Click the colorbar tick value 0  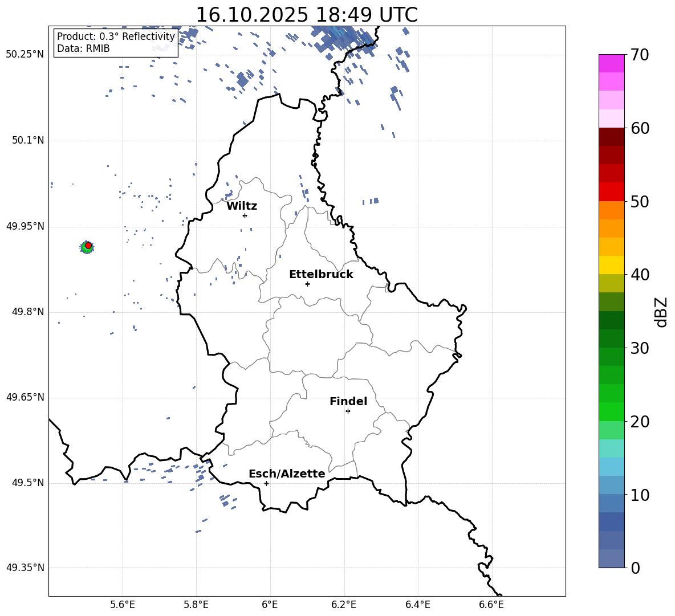coord(635,568)
